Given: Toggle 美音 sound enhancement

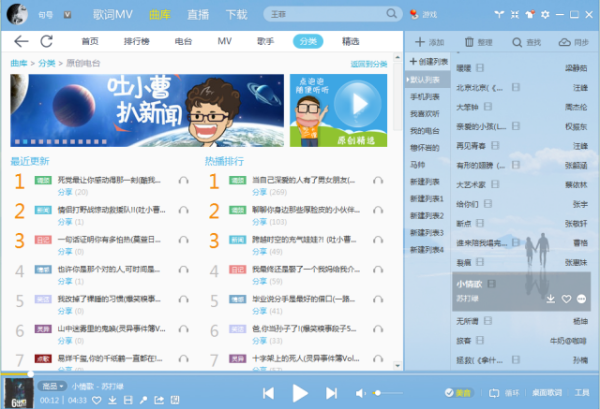Looking at the screenshot, I should coord(458,393).
